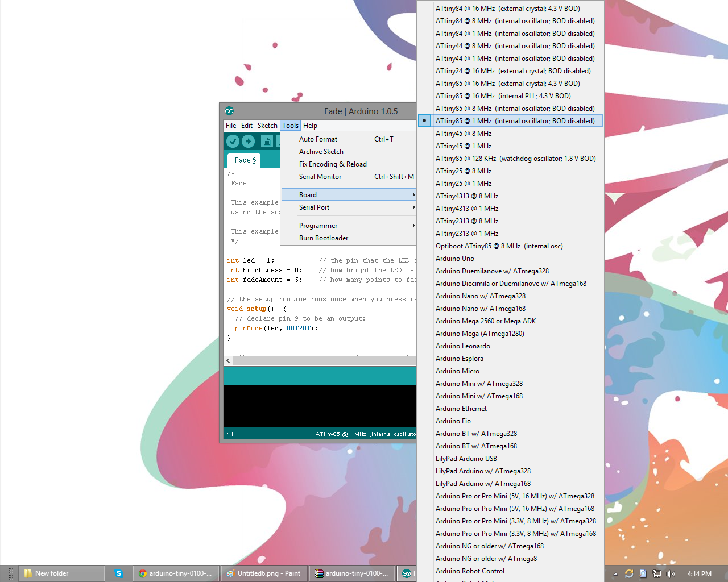Choose ATtiny2313 @ 8 MHz board

point(510,221)
